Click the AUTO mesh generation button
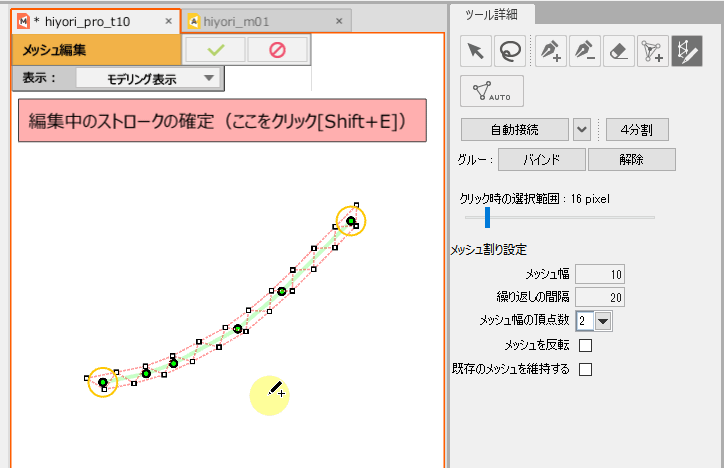This screenshot has height=468, width=724. click(491, 90)
